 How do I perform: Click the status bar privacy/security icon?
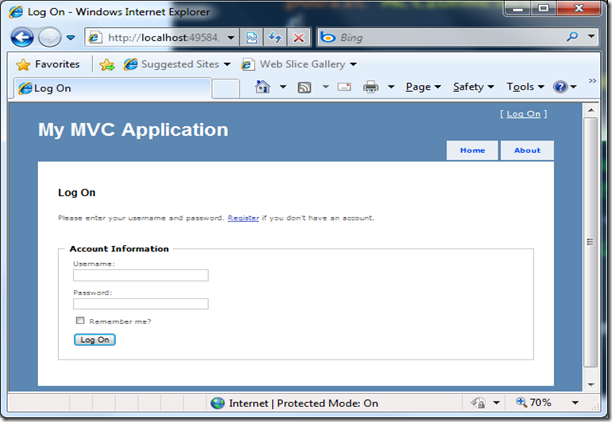tap(479, 402)
